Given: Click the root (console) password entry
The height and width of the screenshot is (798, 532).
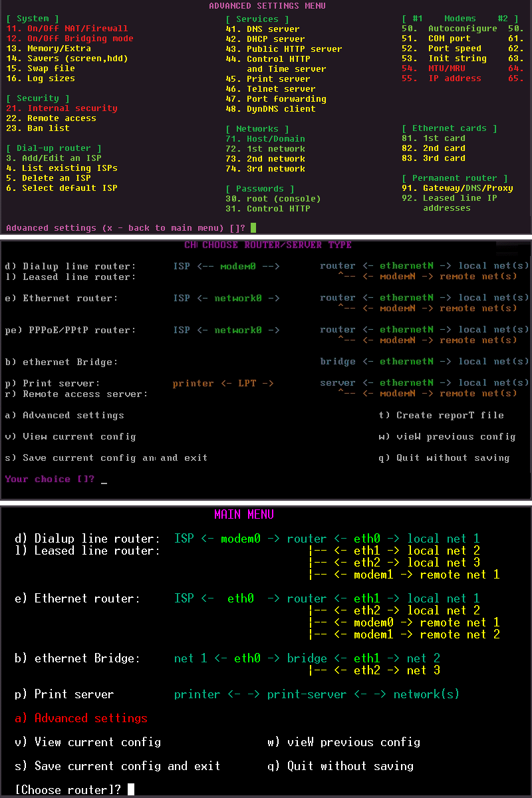Looking at the screenshot, I should point(273,199).
